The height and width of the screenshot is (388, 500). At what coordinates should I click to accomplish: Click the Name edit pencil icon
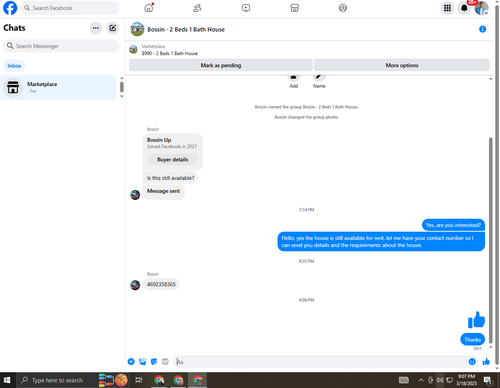(x=319, y=77)
